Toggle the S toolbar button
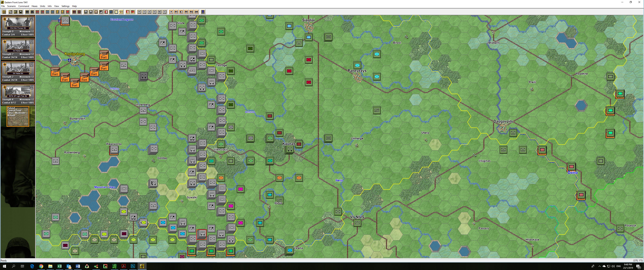This screenshot has width=644, height=270. (144, 12)
